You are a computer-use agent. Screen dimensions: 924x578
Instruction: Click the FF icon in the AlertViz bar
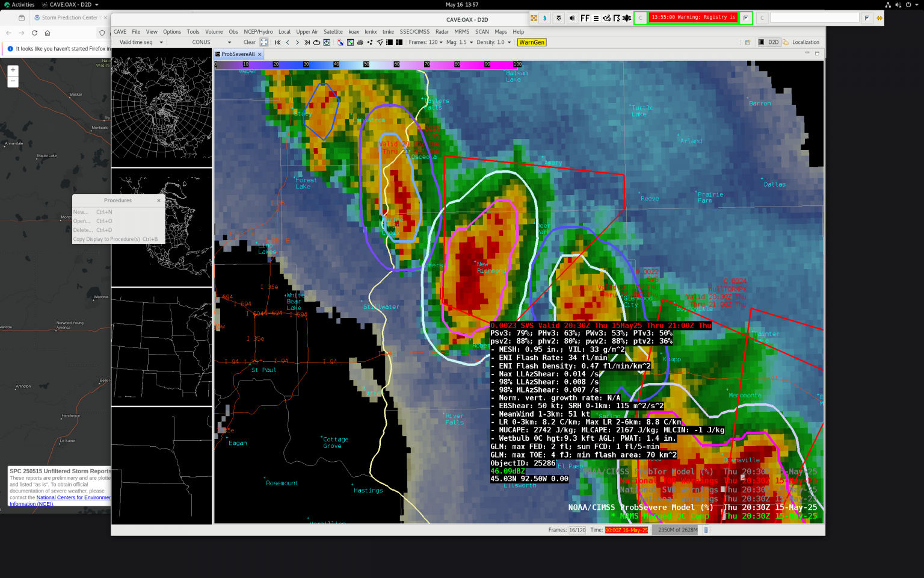585,18
